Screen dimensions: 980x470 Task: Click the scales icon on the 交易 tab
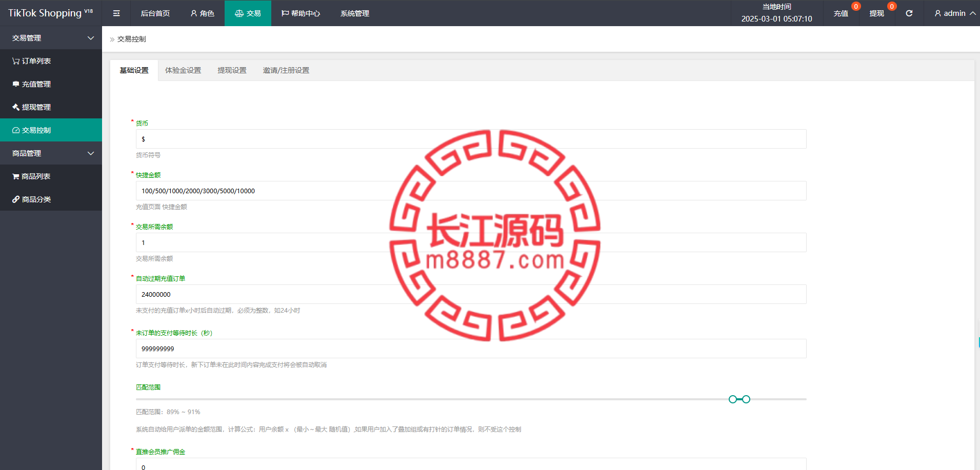239,13
